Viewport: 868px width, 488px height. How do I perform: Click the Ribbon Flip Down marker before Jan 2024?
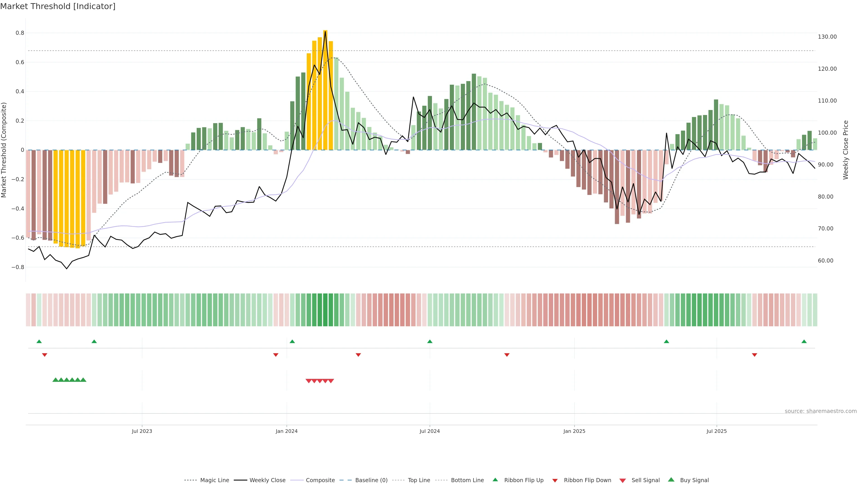click(276, 355)
